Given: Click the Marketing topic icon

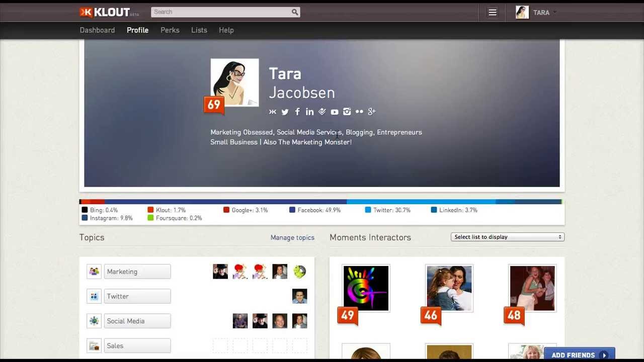Looking at the screenshot, I should [94, 271].
